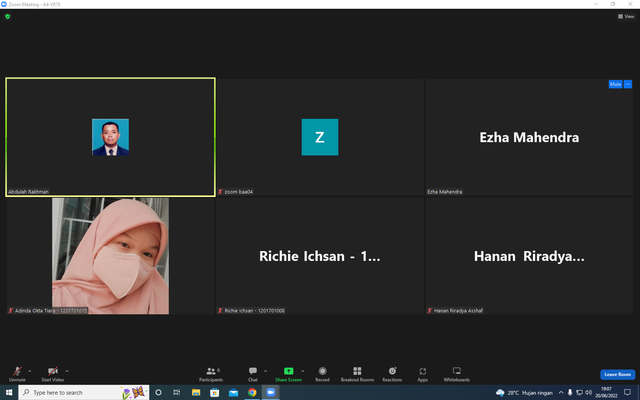The width and height of the screenshot is (640, 400).
Task: Click the Leave Room button
Action: pyautogui.click(x=618, y=374)
